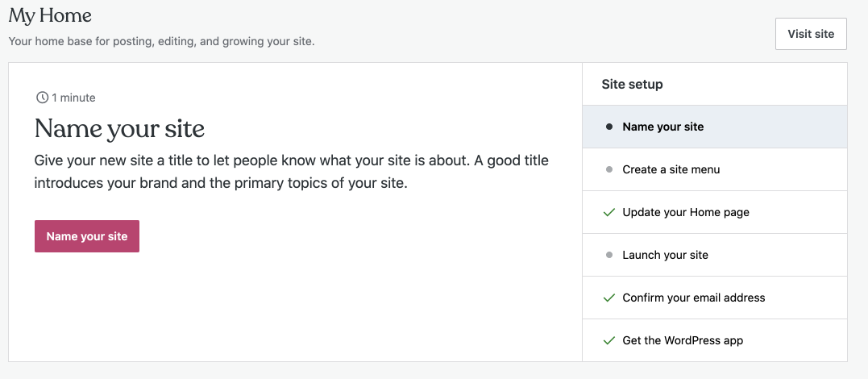Click the gray bullet beside Launch your site
868x379 pixels.
tap(609, 255)
